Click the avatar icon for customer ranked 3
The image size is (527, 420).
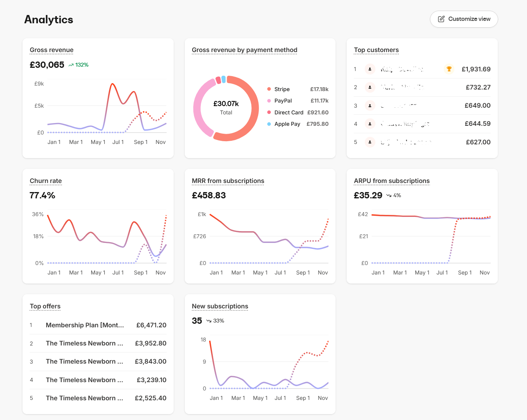click(x=370, y=105)
